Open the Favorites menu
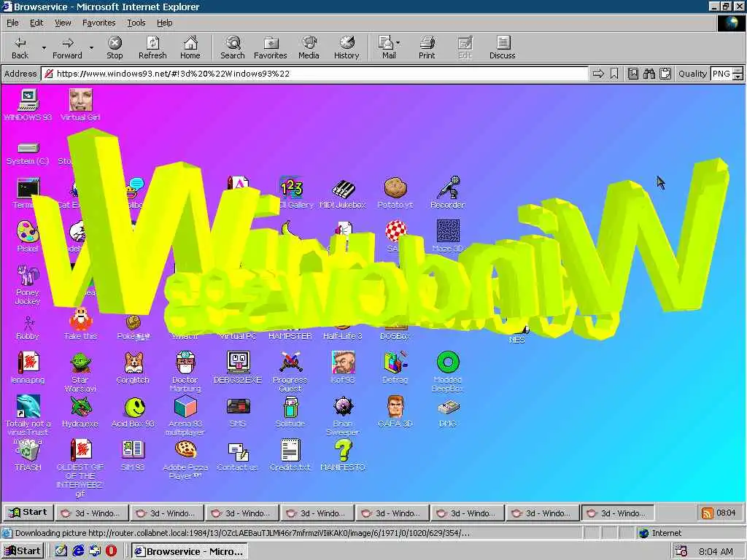Screen dimensions: 747x560 pos(98,23)
